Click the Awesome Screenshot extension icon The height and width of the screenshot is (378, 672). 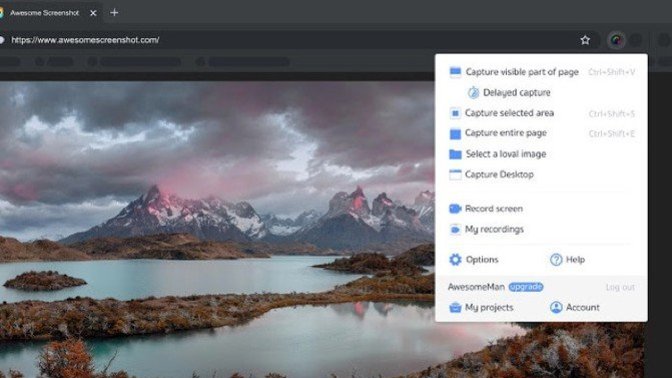[616, 40]
